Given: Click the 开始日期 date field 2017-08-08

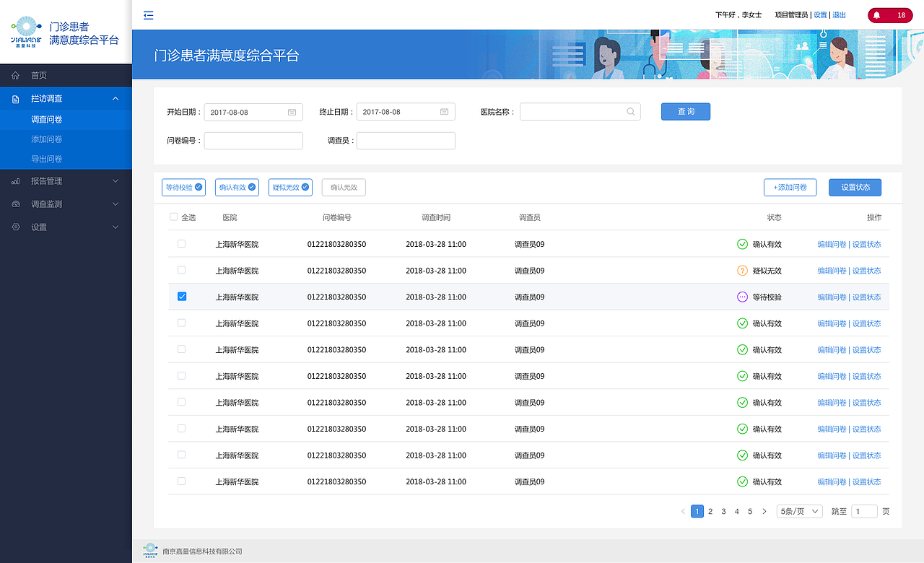Looking at the screenshot, I should click(x=253, y=112).
